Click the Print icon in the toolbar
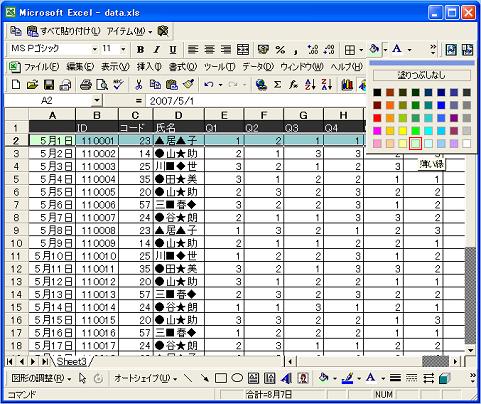This screenshot has height=404, width=481. pyautogui.click(x=86, y=85)
